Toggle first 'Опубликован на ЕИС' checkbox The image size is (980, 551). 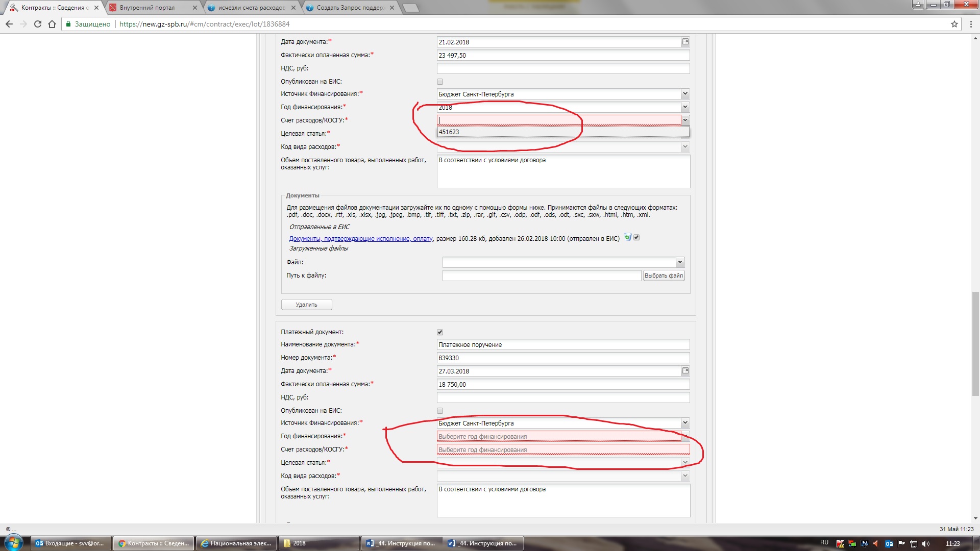(440, 82)
